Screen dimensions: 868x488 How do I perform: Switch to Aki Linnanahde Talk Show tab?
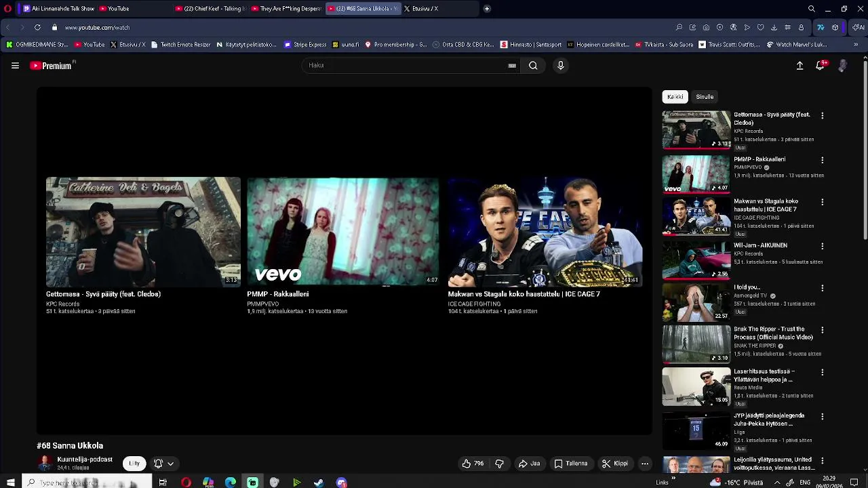point(58,9)
